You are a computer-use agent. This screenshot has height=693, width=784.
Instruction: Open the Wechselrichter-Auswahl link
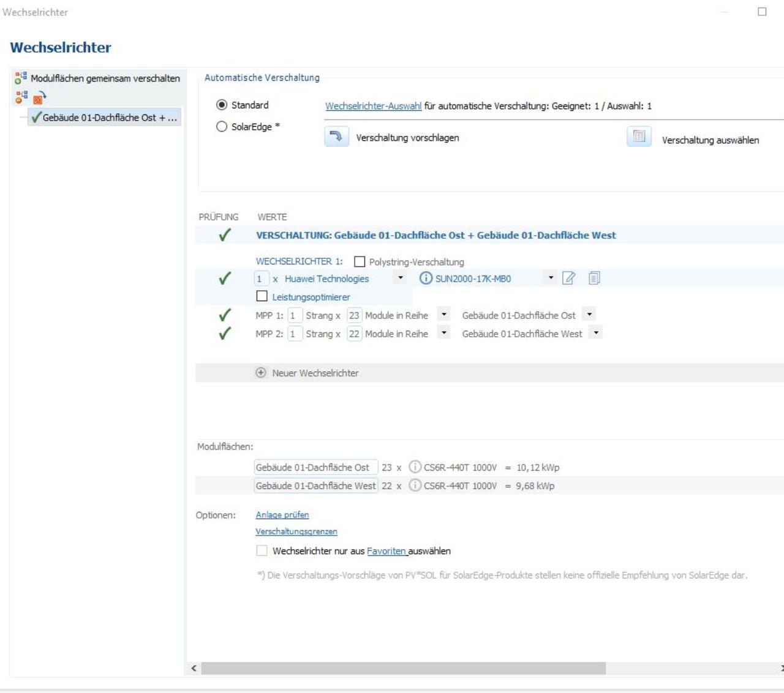tap(373, 106)
